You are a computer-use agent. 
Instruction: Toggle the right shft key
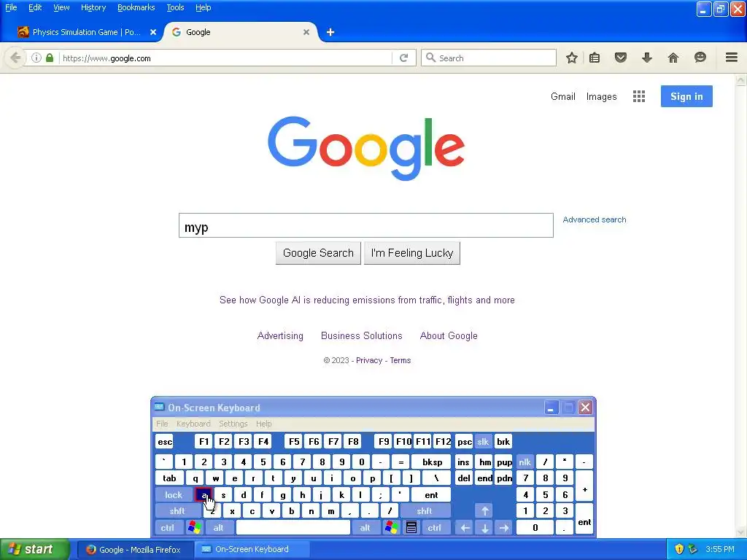coord(425,511)
